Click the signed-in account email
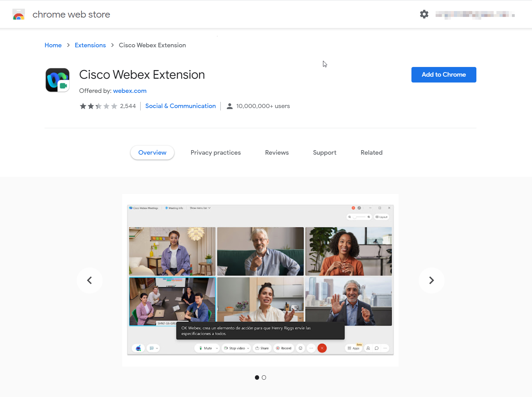 [475, 14]
